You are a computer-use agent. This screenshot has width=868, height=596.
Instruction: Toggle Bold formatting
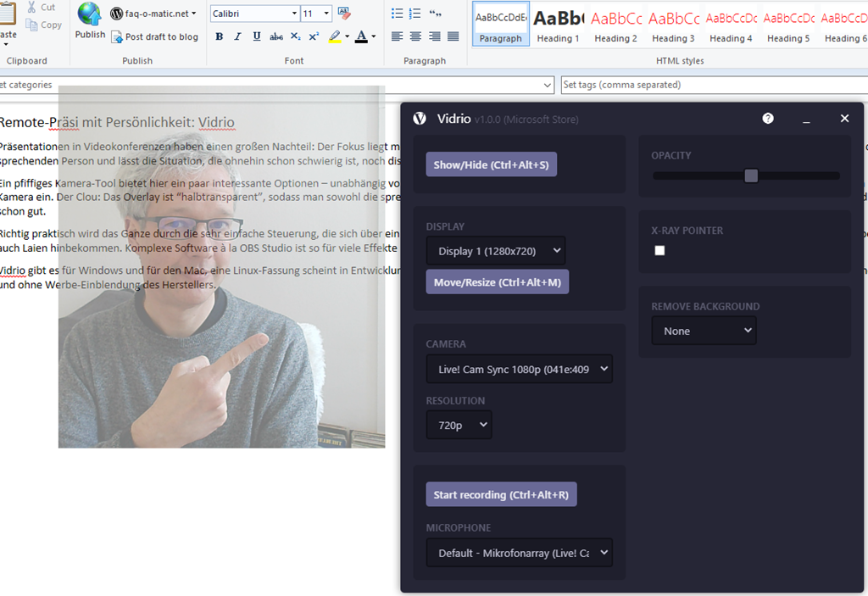pyautogui.click(x=220, y=36)
